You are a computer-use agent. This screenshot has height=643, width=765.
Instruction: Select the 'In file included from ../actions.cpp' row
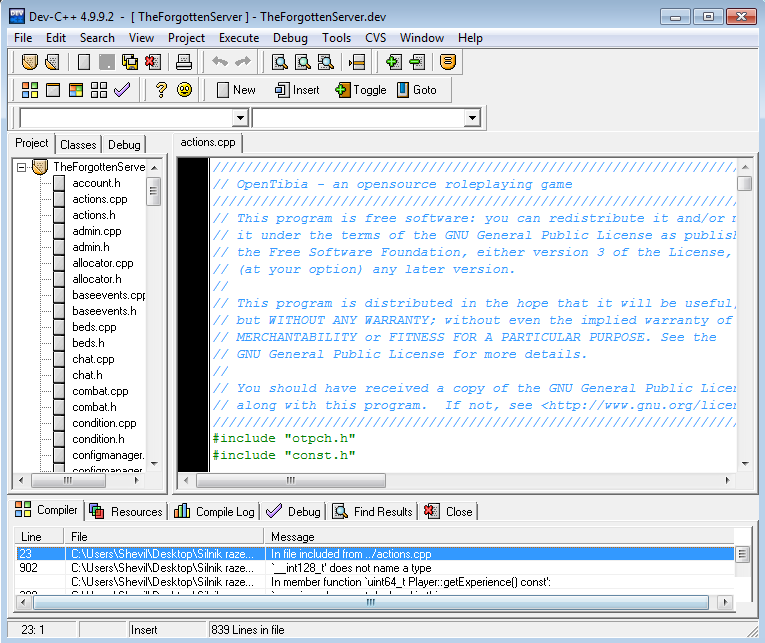(x=375, y=554)
